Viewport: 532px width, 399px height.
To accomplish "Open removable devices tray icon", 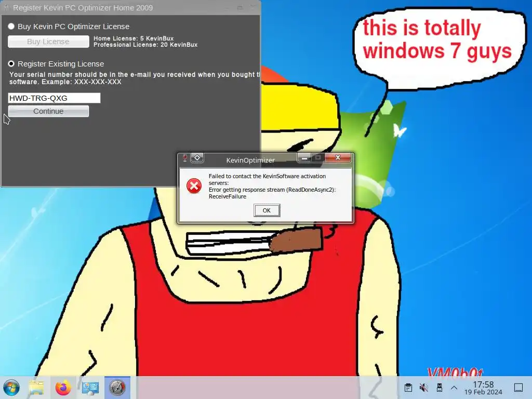I will pyautogui.click(x=440, y=388).
